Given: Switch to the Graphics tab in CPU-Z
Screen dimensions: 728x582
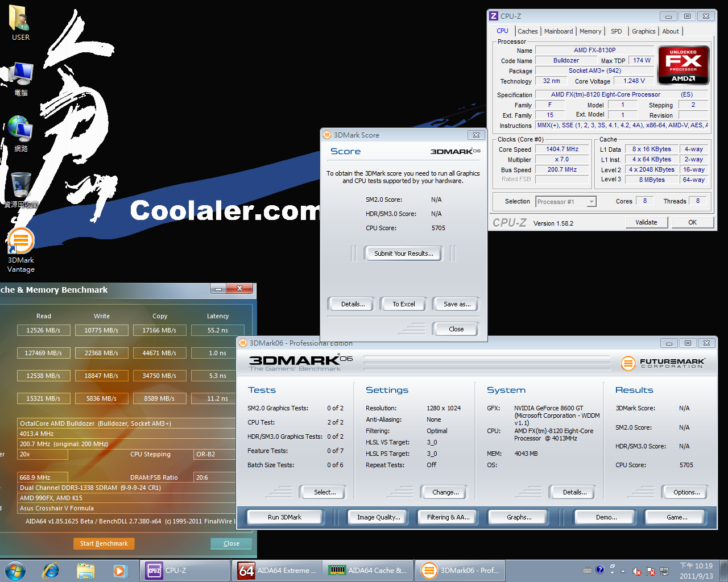Looking at the screenshot, I should click(643, 31).
